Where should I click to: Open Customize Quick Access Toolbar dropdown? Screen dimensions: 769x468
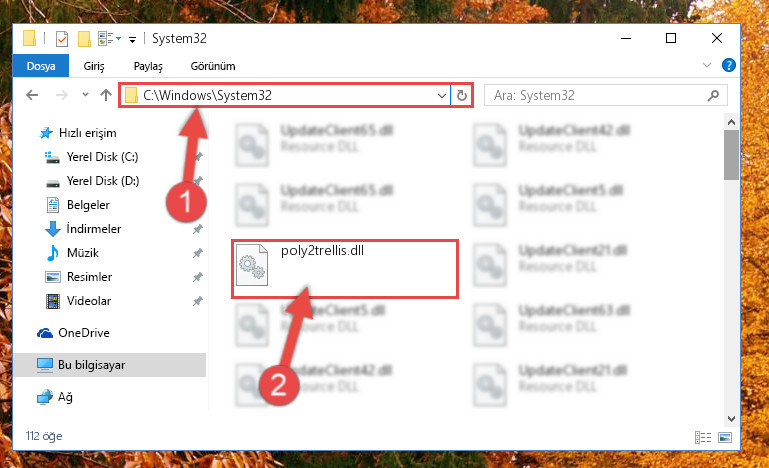click(x=132, y=40)
